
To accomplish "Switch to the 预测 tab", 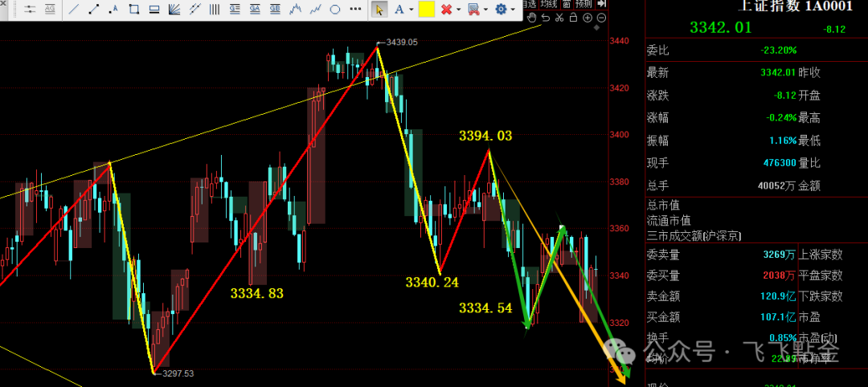I will tap(583, 4).
